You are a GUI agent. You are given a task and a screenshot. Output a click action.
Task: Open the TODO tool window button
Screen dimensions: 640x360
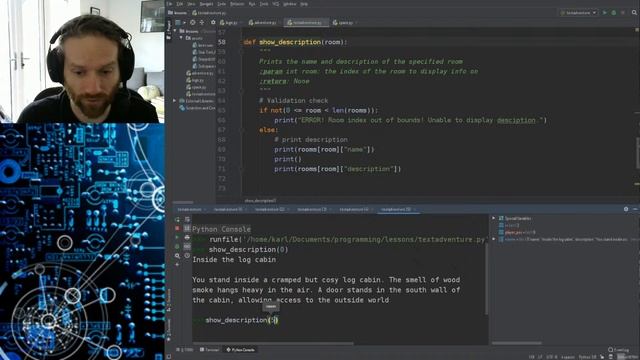click(185, 350)
